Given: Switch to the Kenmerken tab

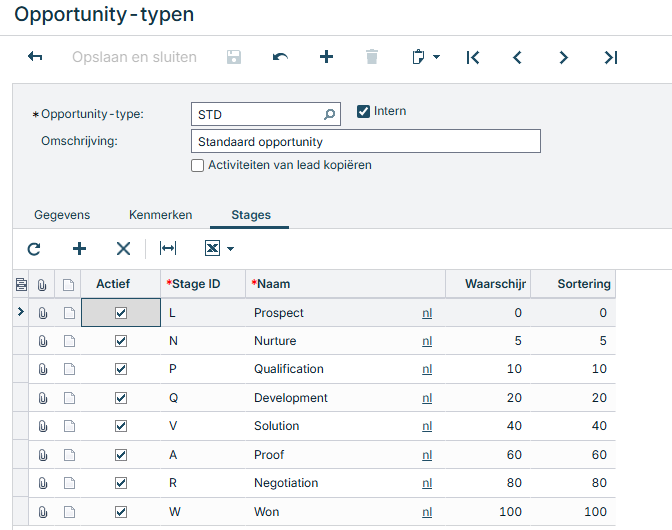Looking at the screenshot, I should pos(160,215).
